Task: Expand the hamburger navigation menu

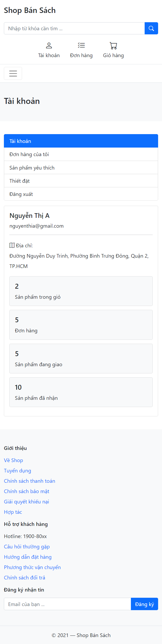Action: point(13,73)
